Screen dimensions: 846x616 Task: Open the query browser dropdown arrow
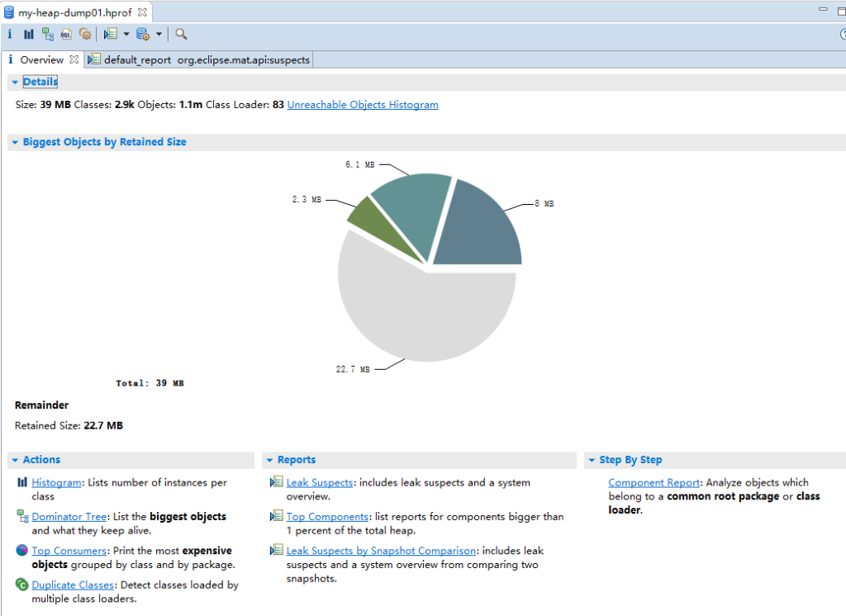[x=158, y=34]
